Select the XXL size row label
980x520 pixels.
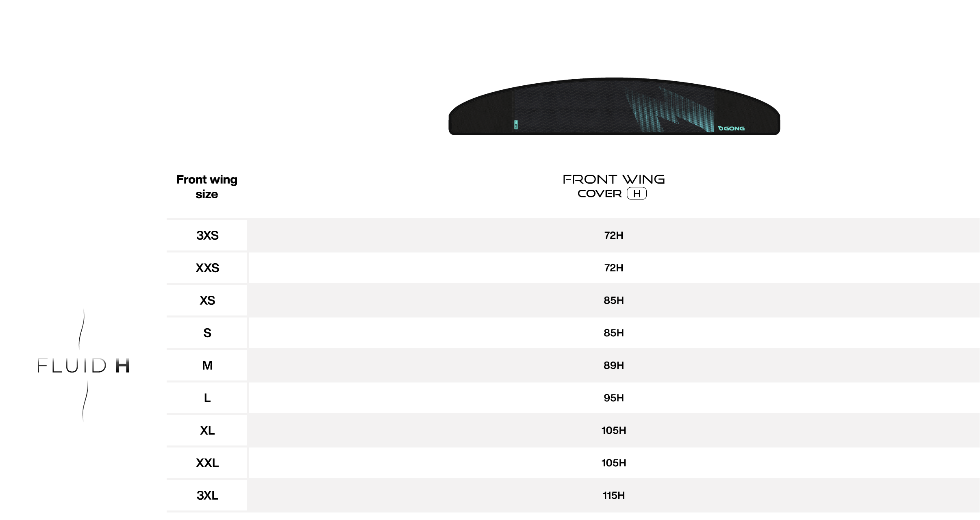tap(207, 463)
